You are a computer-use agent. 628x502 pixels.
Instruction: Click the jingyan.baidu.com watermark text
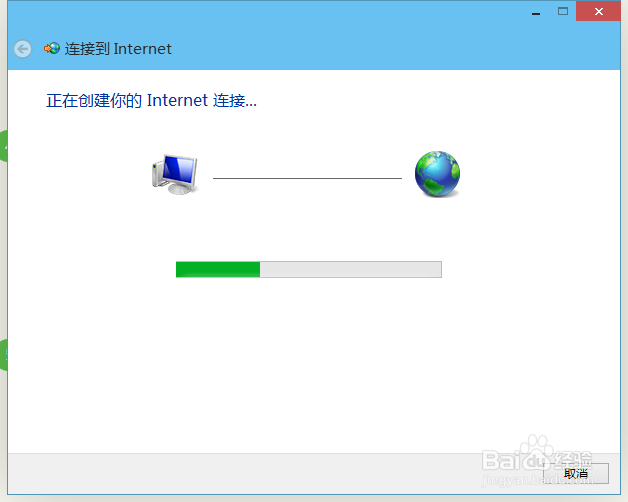pyautogui.click(x=537, y=480)
